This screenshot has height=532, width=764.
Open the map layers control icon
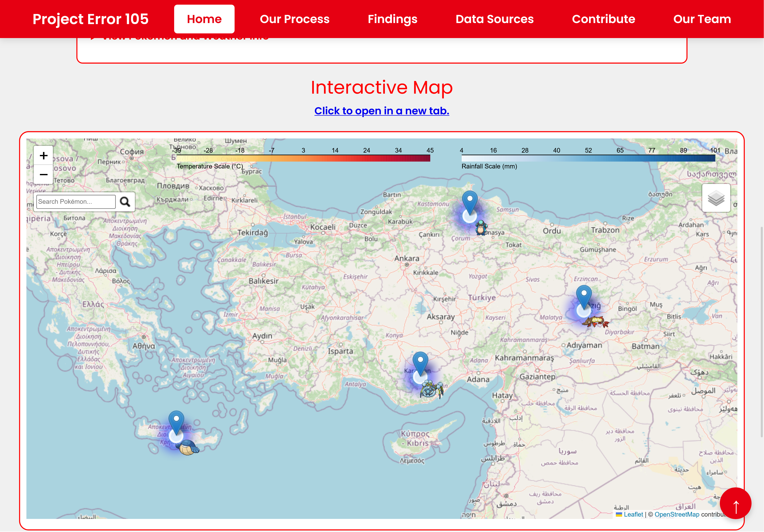coord(716,198)
